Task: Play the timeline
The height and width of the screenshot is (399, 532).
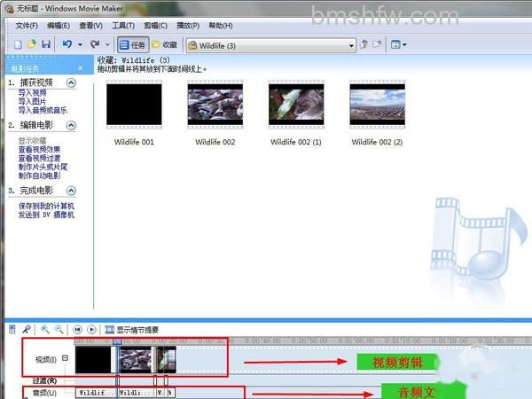Action: pos(91,330)
